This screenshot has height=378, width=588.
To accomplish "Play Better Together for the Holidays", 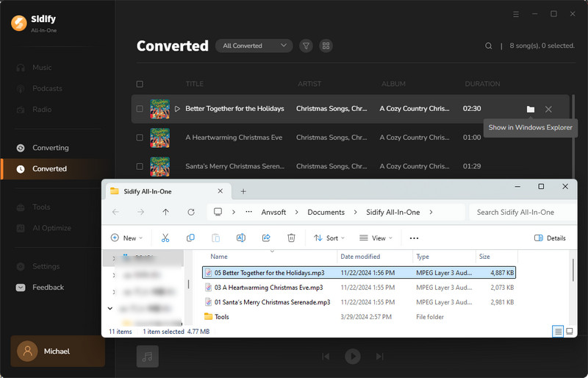I will coord(177,109).
